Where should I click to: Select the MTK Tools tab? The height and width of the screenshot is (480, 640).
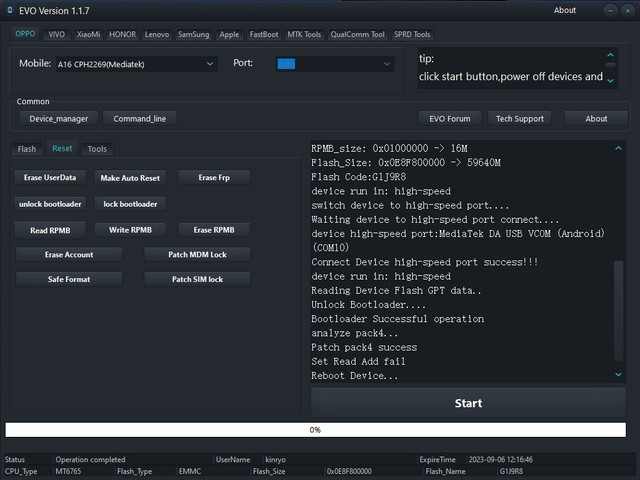coord(304,34)
